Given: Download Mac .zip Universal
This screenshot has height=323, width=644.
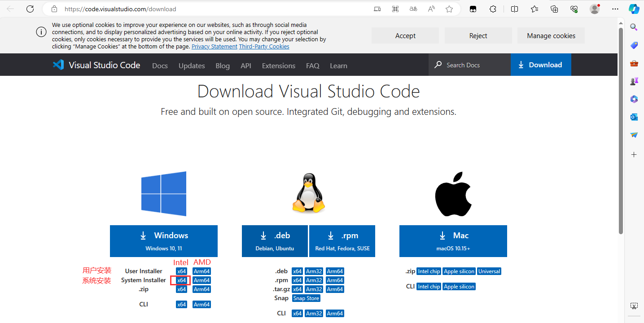Looking at the screenshot, I should point(489,271).
